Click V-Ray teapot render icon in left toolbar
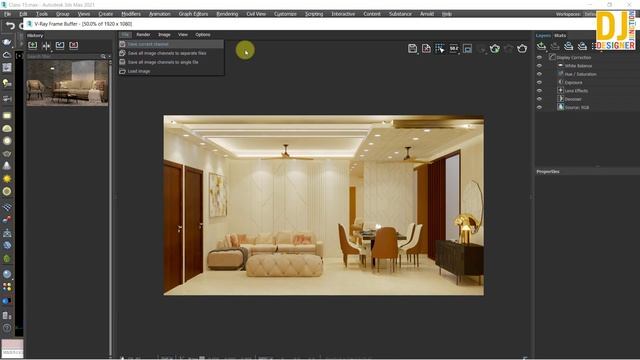 (7, 42)
